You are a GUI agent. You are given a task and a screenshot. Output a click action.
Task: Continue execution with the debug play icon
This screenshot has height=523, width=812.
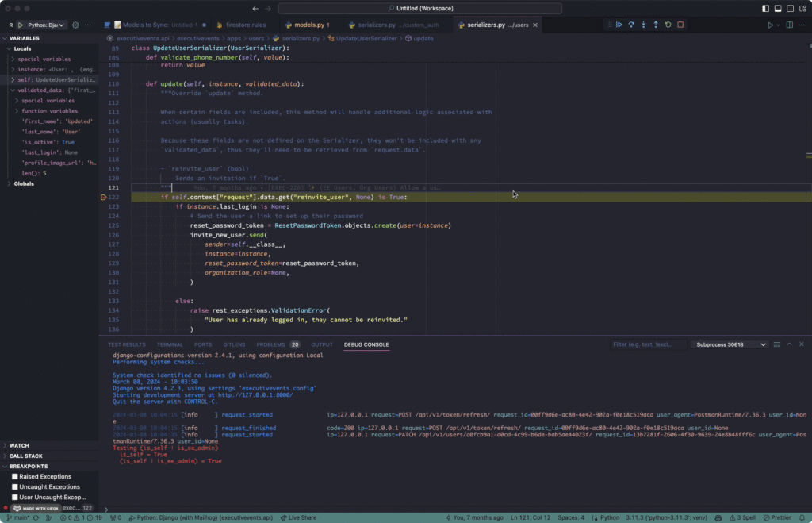619,25
